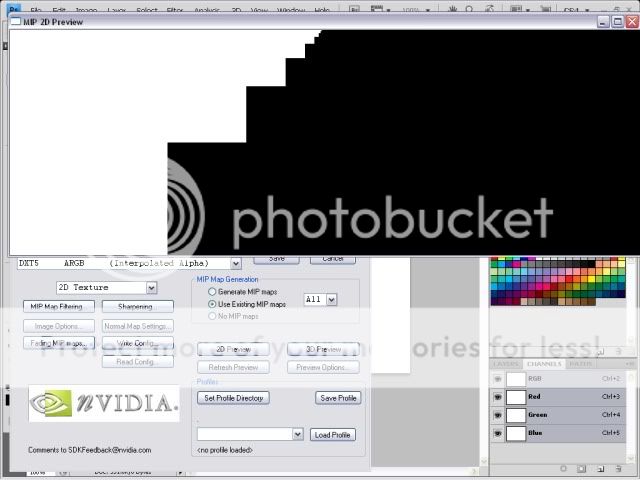
Task: Open the MIP Map Filtering settings
Action: pyautogui.click(x=59, y=307)
